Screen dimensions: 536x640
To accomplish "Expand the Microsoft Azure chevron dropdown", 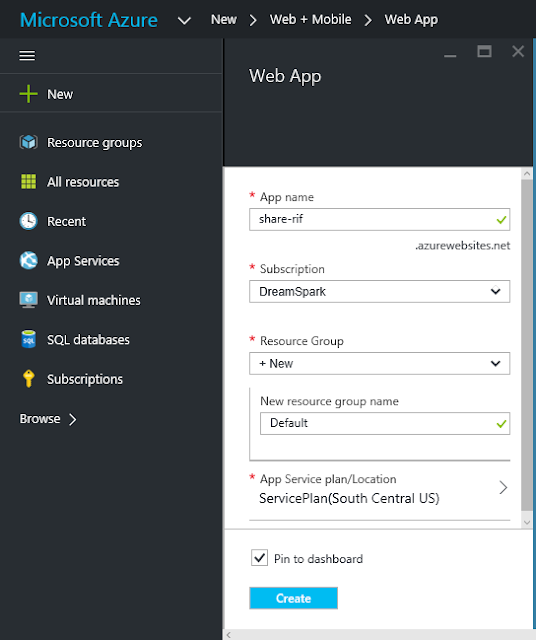I will [185, 20].
